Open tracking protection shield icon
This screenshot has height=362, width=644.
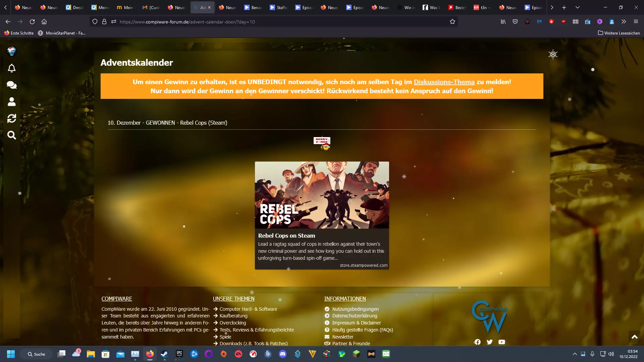(x=95, y=22)
